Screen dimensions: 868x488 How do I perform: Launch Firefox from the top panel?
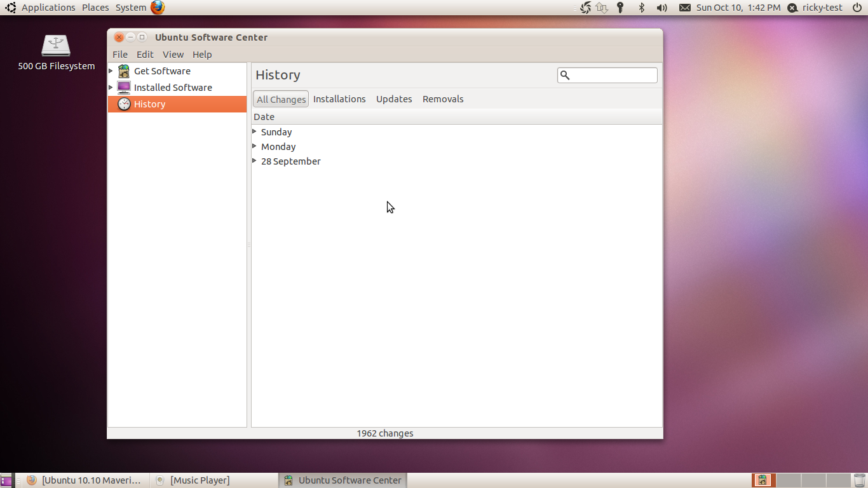pos(158,8)
